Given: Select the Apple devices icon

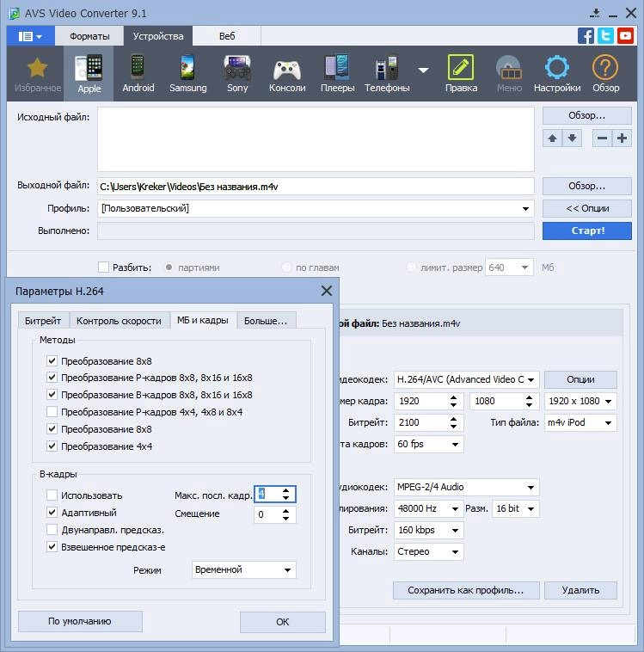Looking at the screenshot, I should click(x=89, y=74).
